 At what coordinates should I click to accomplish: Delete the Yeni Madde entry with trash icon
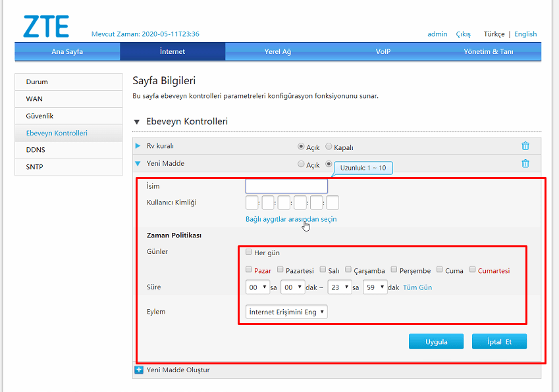525,163
